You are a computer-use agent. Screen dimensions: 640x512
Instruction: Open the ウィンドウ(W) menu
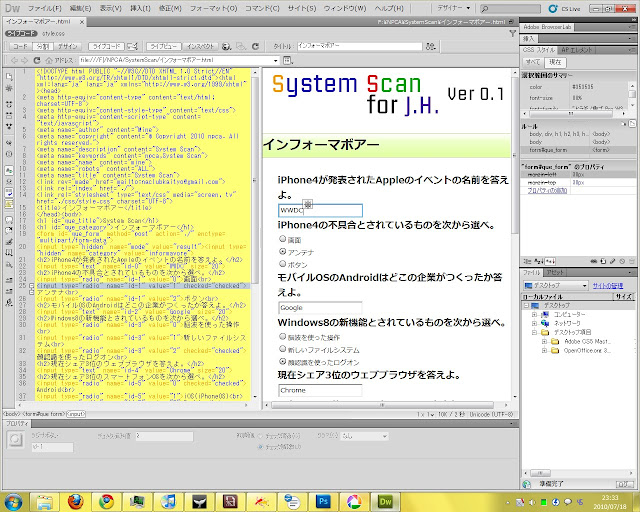(345, 8)
